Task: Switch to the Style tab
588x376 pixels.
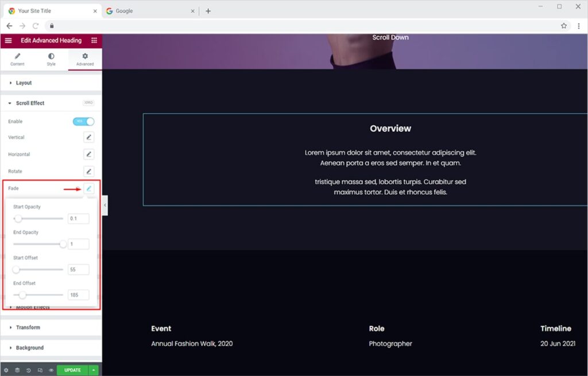Action: (x=51, y=59)
